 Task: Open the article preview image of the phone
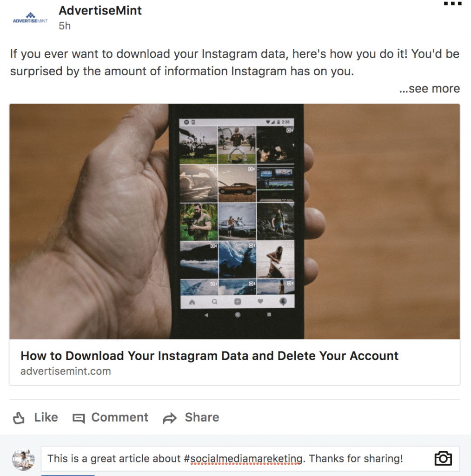click(234, 221)
